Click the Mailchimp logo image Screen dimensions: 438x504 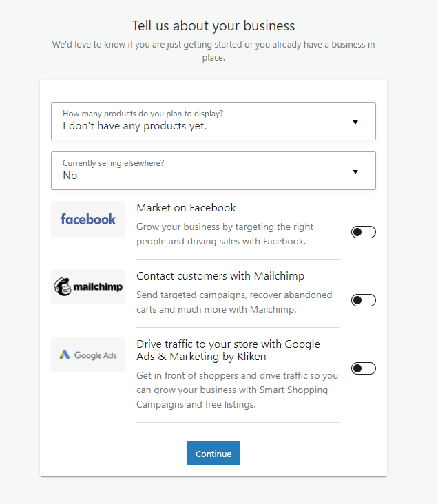coord(88,287)
